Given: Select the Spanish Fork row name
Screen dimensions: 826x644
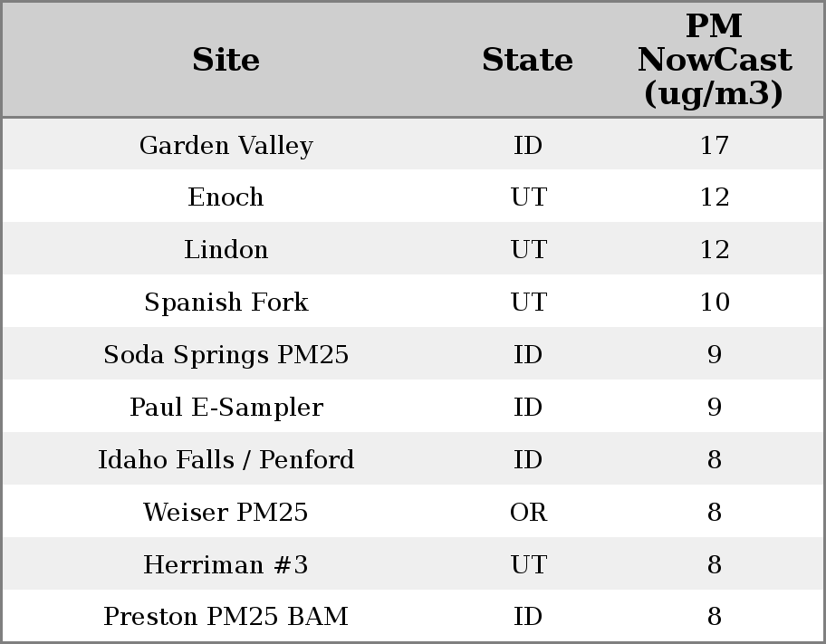Looking at the screenshot, I should tap(226, 303).
